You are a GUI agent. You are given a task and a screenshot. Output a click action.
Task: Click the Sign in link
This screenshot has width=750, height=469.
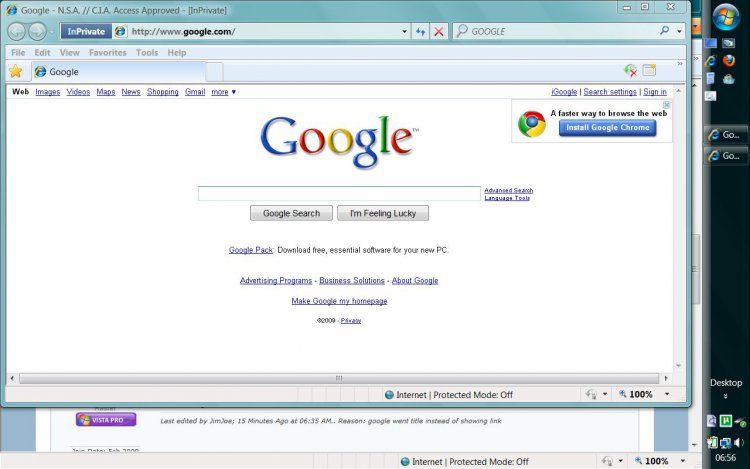(x=655, y=92)
